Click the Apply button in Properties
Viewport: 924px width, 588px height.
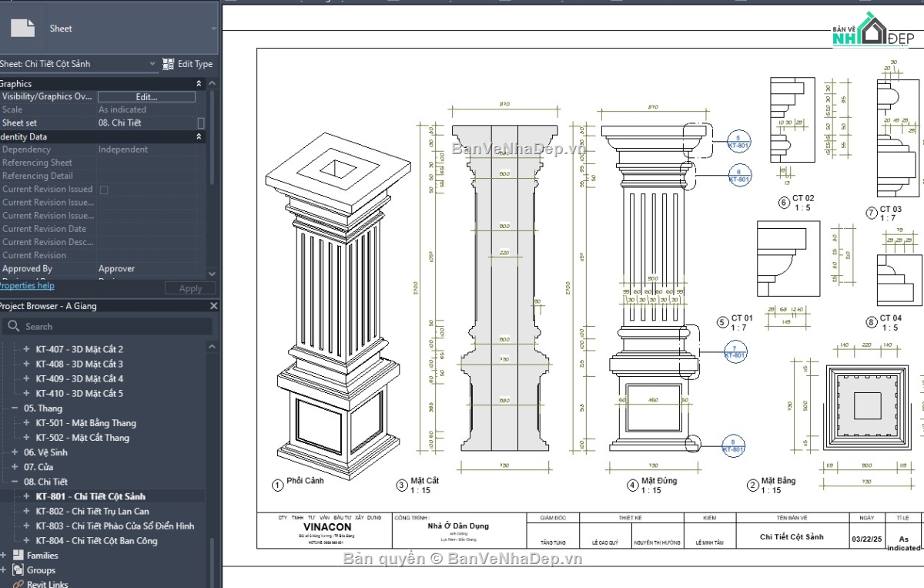coord(190,288)
